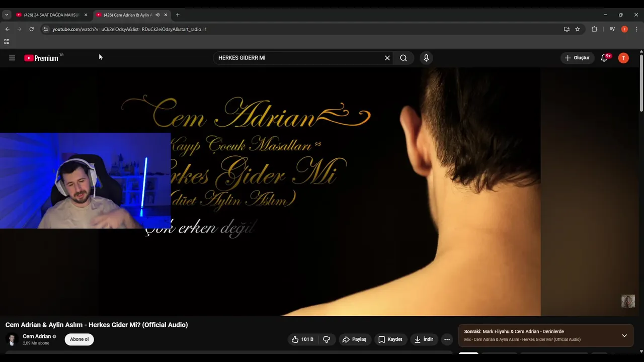Click the youtube.com address bar URL
Image resolution: width=644 pixels, height=362 pixels.
pos(130,29)
